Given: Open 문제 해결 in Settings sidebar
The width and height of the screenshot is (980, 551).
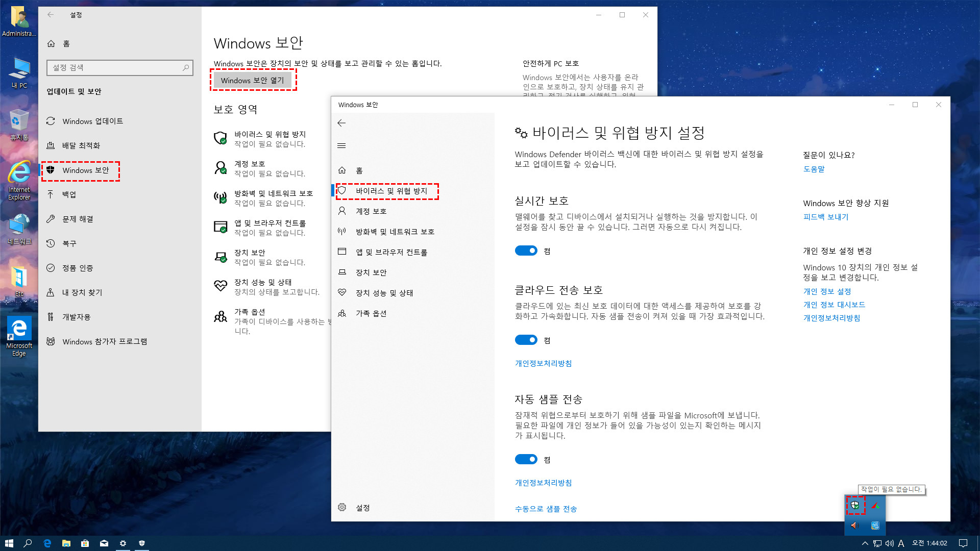Looking at the screenshot, I should 119,219.
